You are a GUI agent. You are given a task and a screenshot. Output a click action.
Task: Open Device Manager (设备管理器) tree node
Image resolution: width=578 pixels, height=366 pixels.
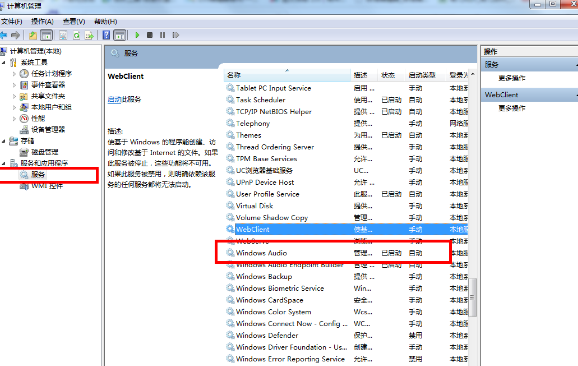pos(48,130)
